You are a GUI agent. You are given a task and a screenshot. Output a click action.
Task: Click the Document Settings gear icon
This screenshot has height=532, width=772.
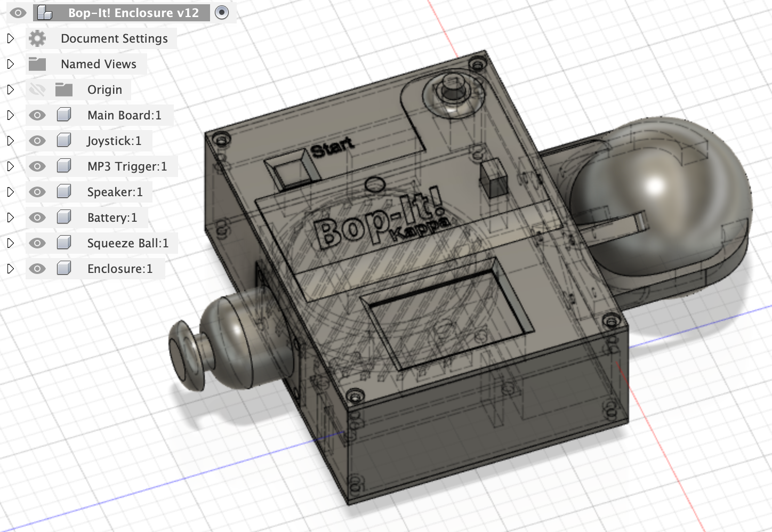[x=37, y=38]
